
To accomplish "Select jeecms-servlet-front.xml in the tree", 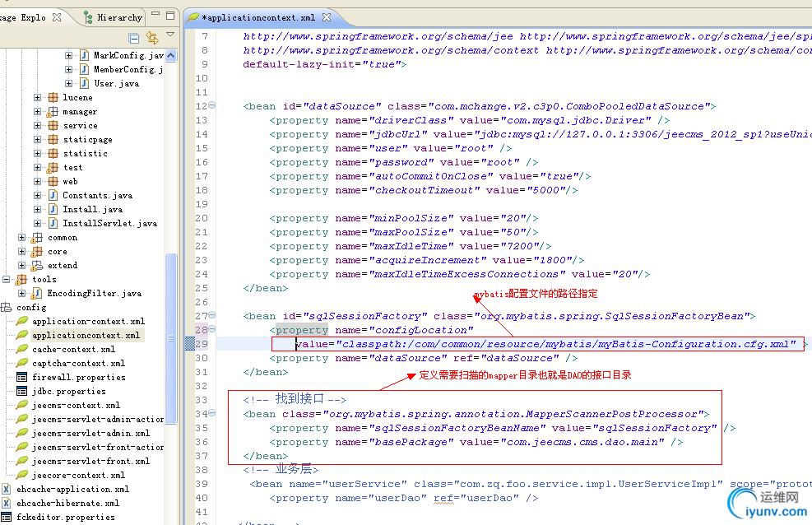I will coord(90,461).
